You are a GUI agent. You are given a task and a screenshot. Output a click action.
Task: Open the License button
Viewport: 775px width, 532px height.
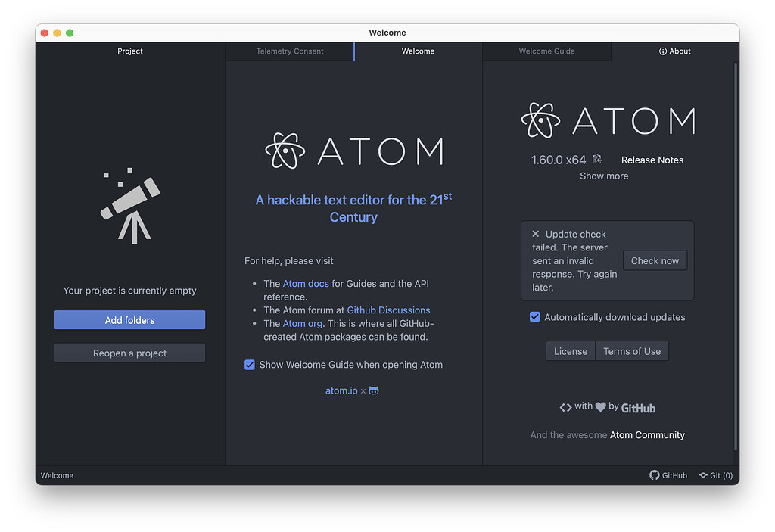pos(571,351)
